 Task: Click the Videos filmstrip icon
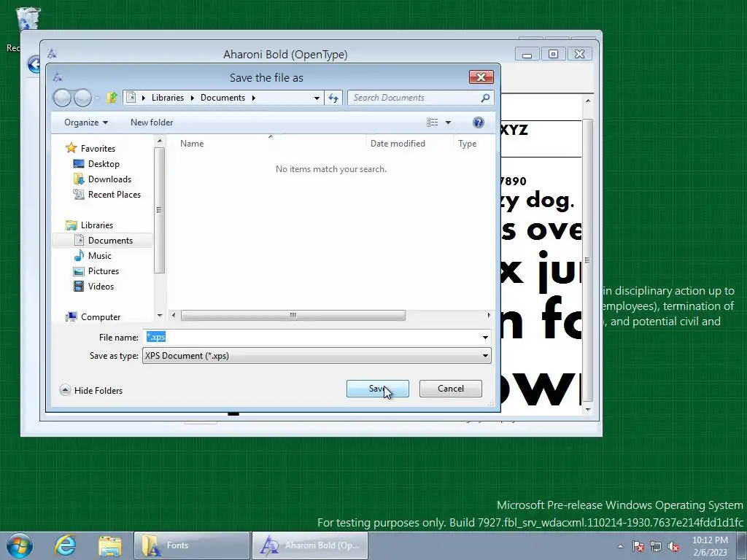[x=79, y=286]
